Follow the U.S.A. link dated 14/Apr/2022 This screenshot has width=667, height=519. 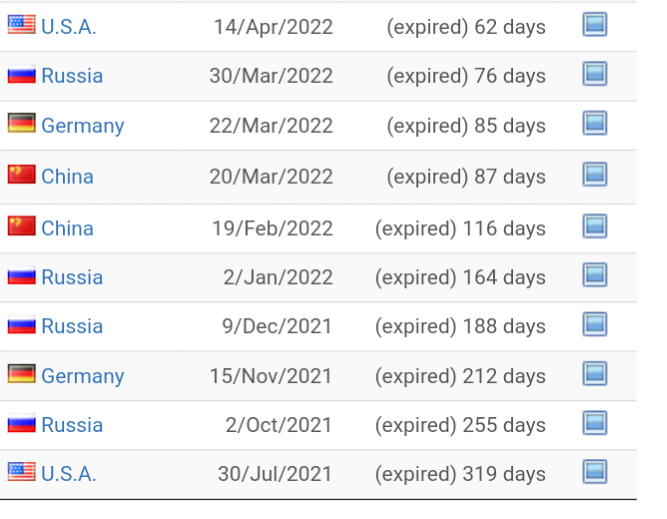69,27
